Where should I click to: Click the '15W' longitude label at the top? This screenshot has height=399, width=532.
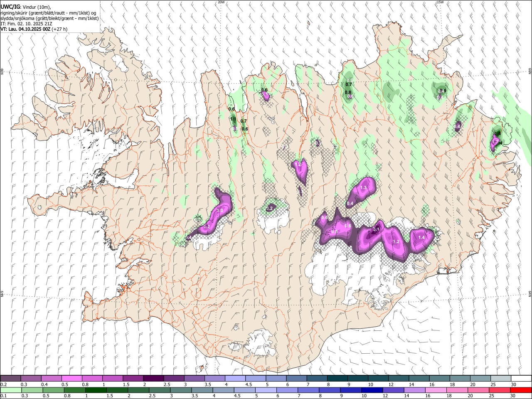440,2
